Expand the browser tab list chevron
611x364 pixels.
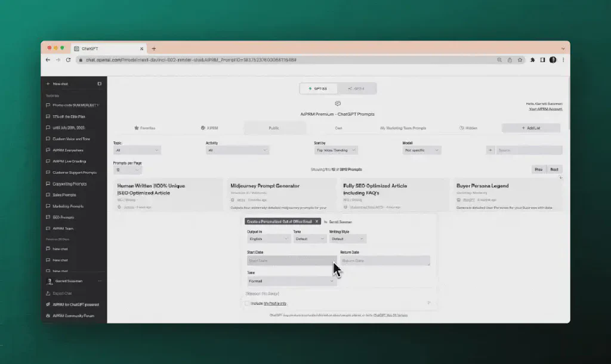[563, 49]
